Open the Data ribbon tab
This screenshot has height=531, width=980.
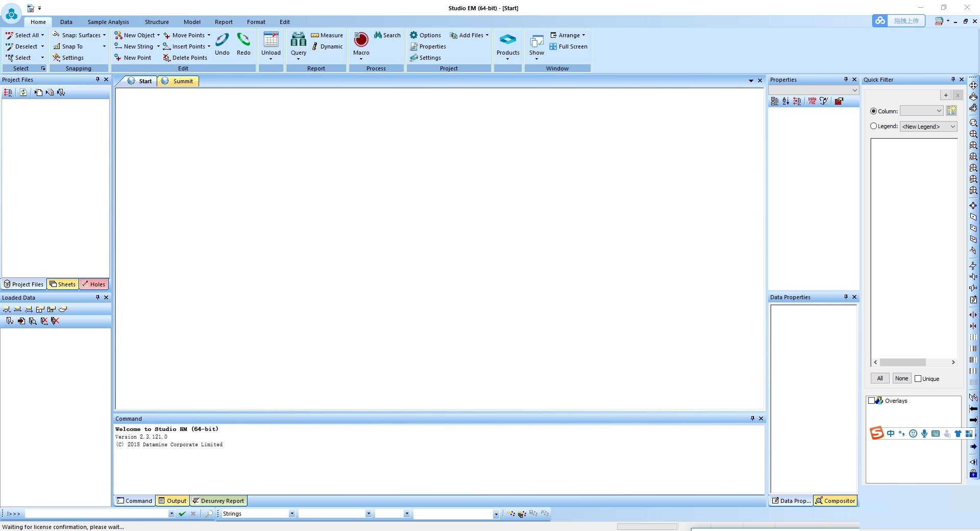[x=66, y=22]
